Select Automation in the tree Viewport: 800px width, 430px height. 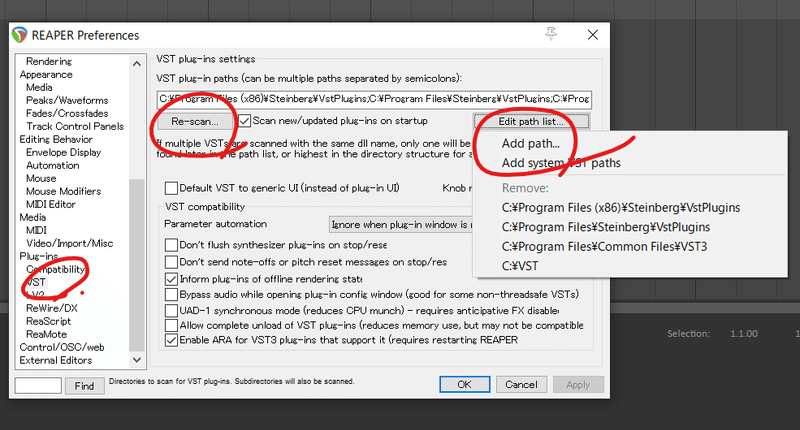click(x=53, y=166)
